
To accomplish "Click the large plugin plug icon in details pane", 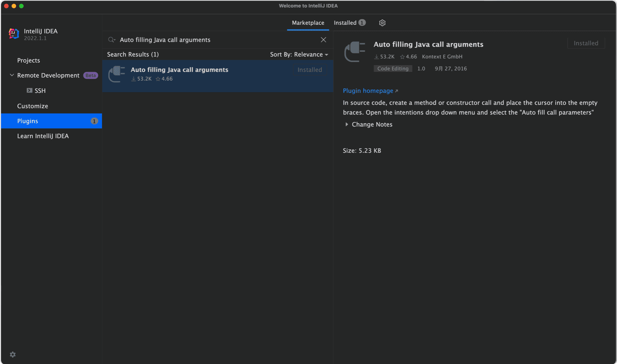I will coord(355,52).
